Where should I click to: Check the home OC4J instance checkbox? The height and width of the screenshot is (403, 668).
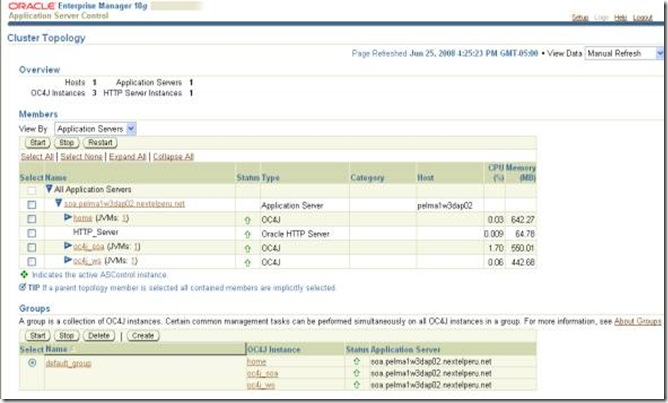(32, 219)
